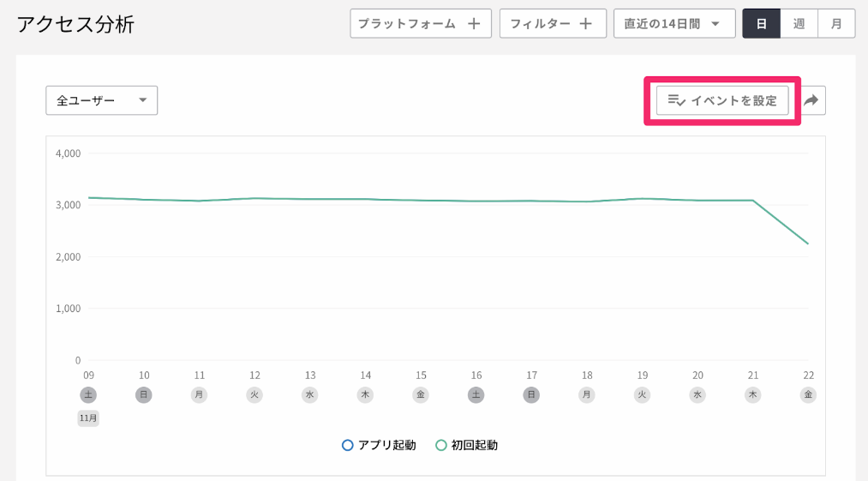Click the 木 day badge under 14
Screen dimensions: 868x481
365,395
